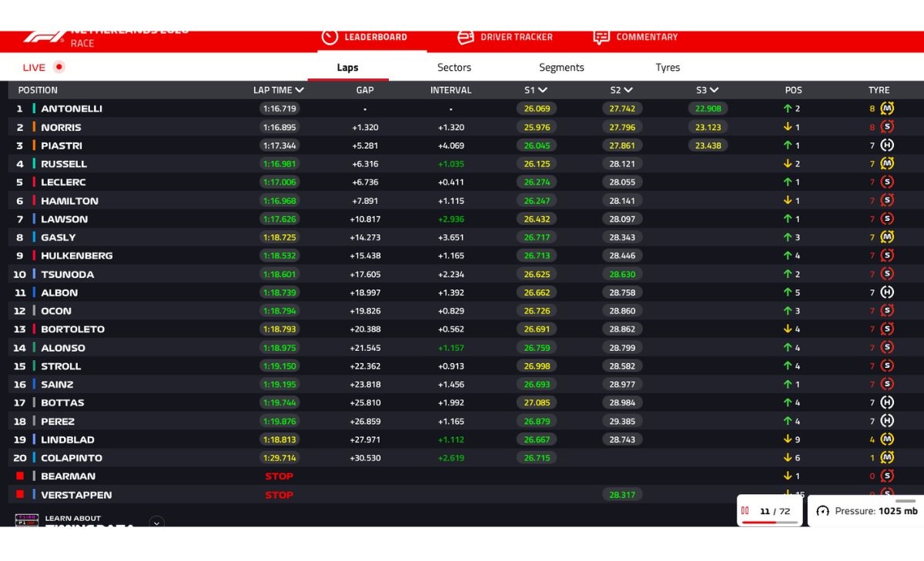Image resolution: width=924 pixels, height=561 pixels.
Task: Click Leclerc's soft tyre icon
Action: pos(887,182)
